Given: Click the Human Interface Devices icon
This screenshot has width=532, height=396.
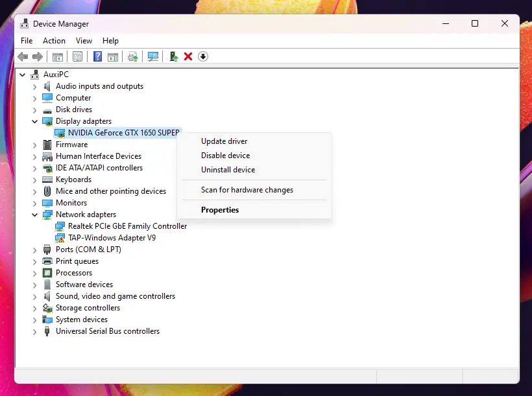Looking at the screenshot, I should (x=47, y=156).
